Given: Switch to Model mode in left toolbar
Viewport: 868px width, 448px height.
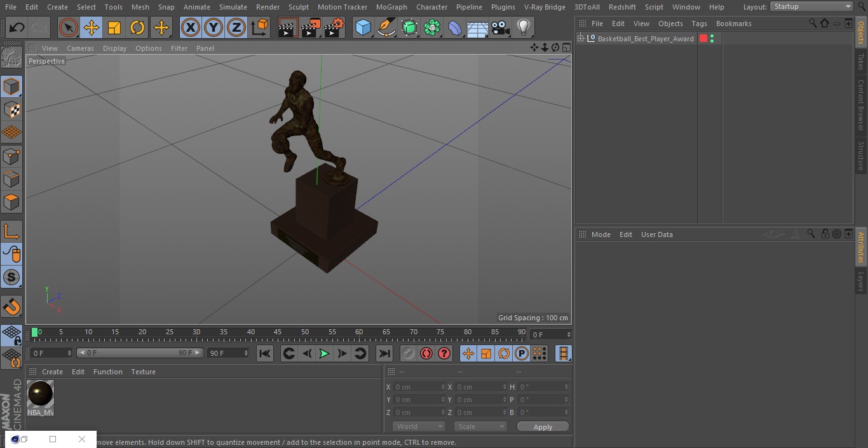Looking at the screenshot, I should click(x=11, y=86).
